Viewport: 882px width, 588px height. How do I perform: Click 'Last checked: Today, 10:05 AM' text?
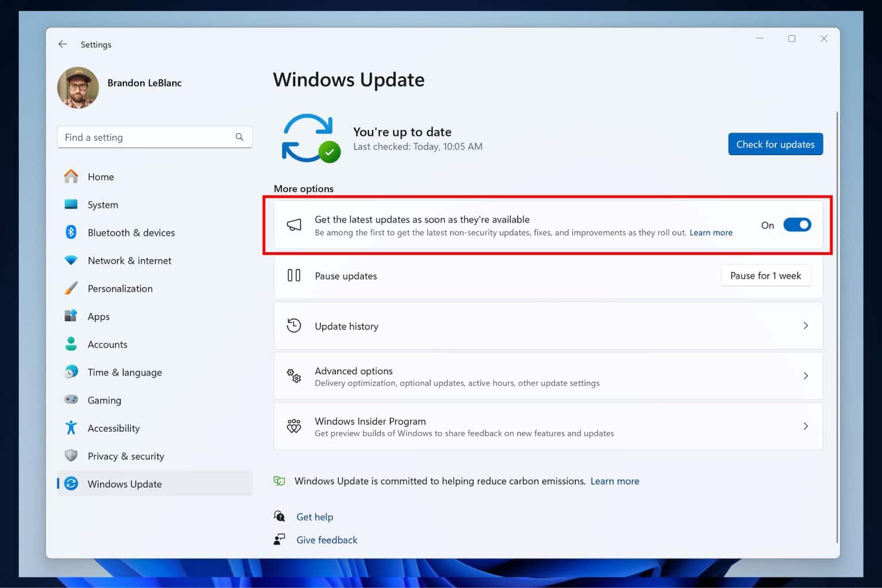point(417,147)
